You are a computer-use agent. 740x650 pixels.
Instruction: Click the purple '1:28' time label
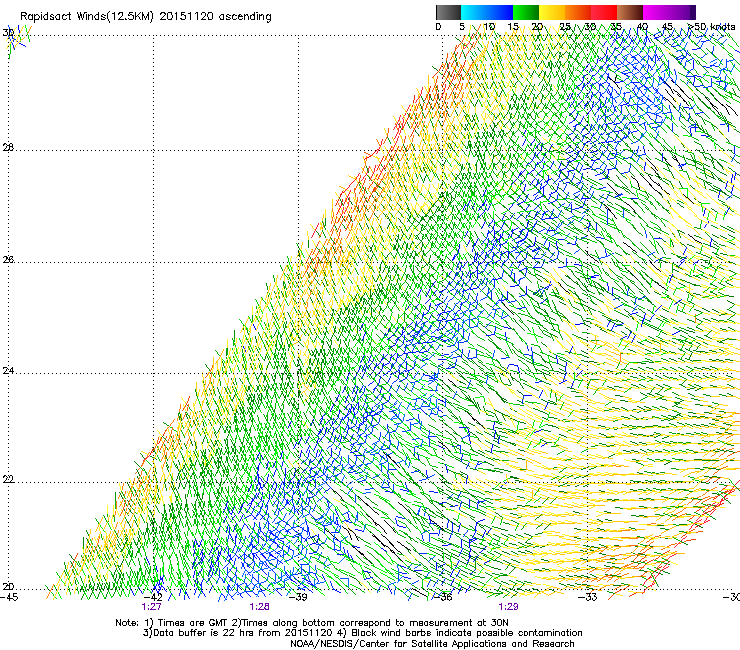click(x=260, y=607)
